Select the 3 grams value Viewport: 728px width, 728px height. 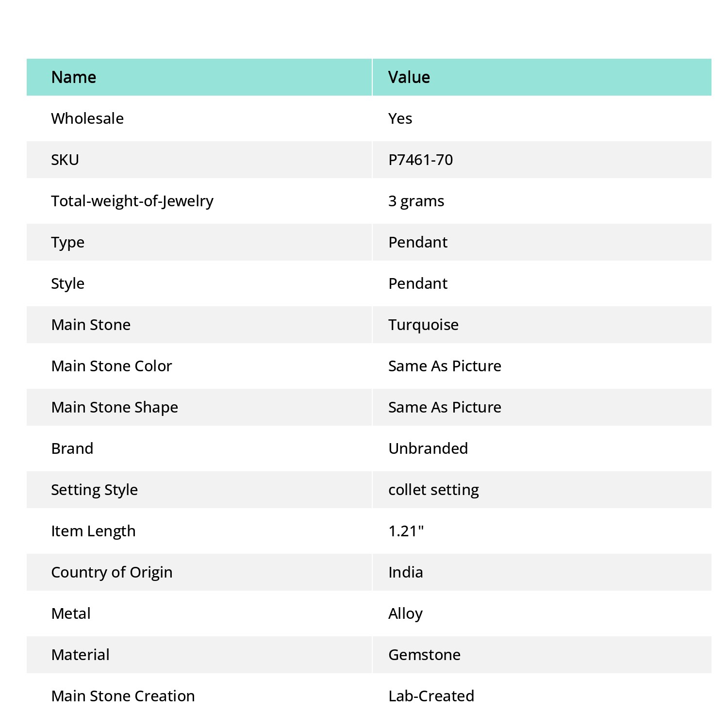point(416,201)
